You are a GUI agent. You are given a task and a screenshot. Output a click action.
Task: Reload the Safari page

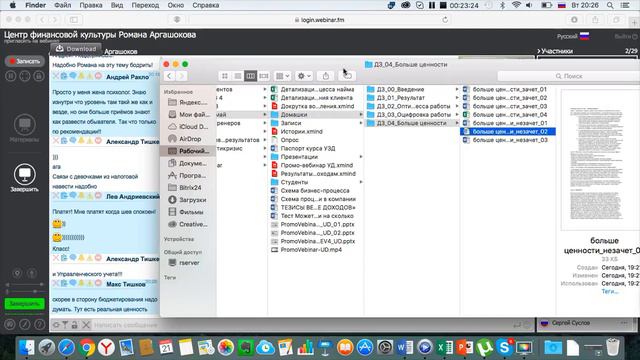[x=445, y=20]
